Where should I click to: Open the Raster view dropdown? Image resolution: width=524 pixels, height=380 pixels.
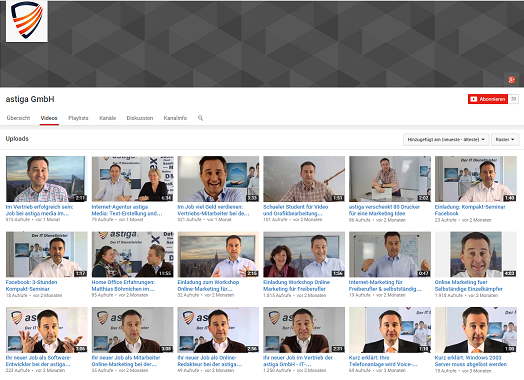pyautogui.click(x=505, y=139)
